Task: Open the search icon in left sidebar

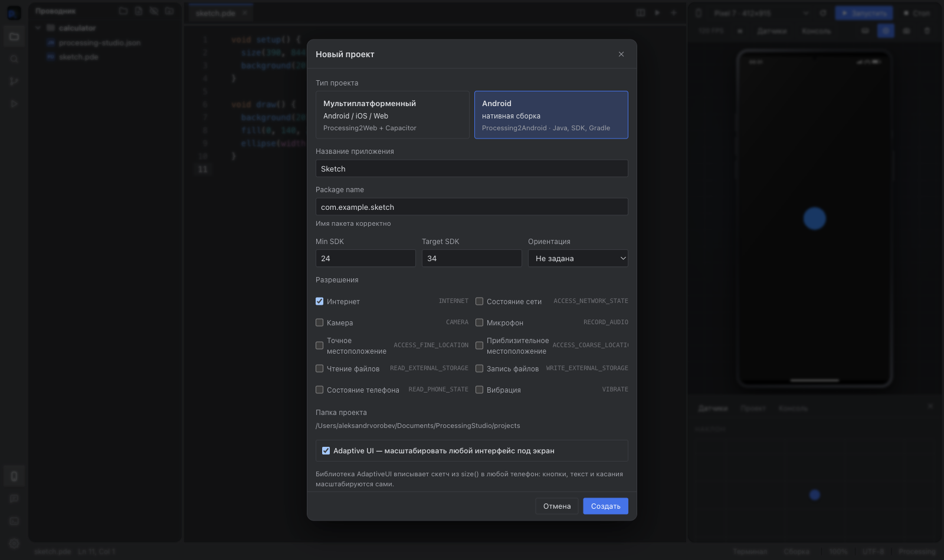Action: (x=14, y=59)
